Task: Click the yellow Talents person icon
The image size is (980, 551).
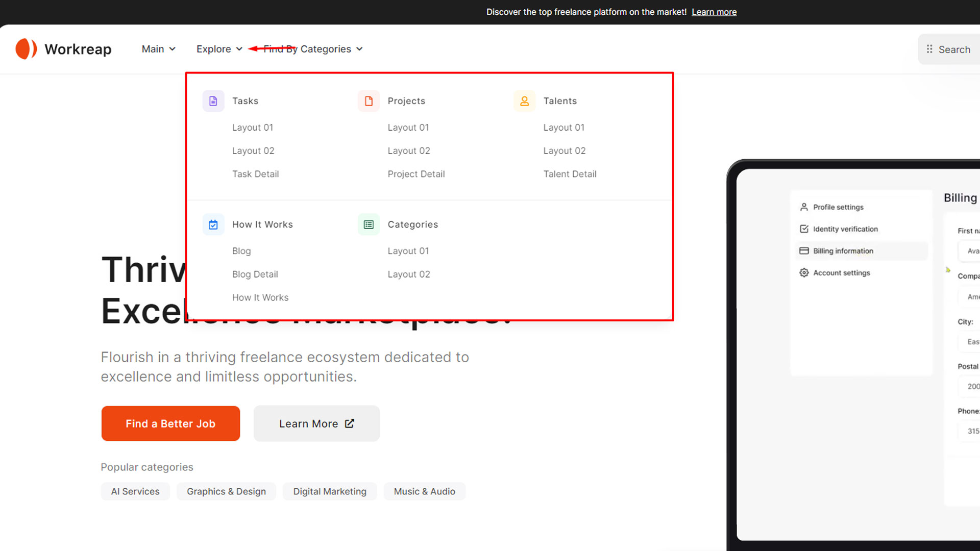Action: [x=524, y=101]
